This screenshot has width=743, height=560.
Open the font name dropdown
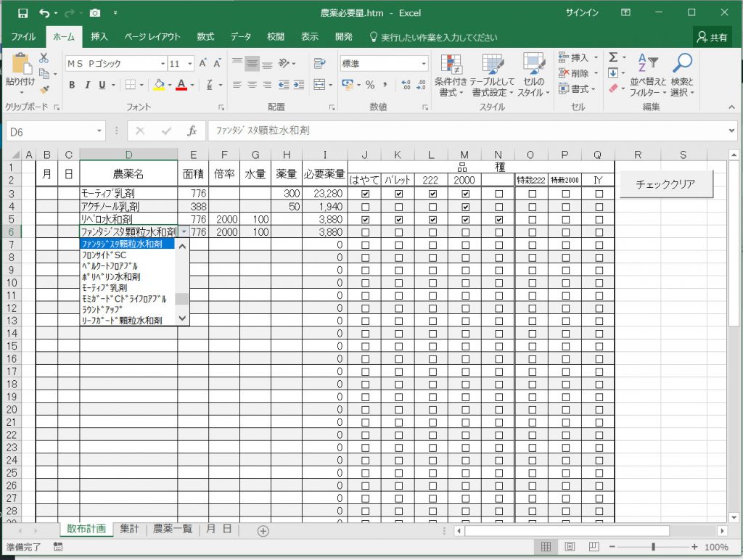[x=163, y=64]
